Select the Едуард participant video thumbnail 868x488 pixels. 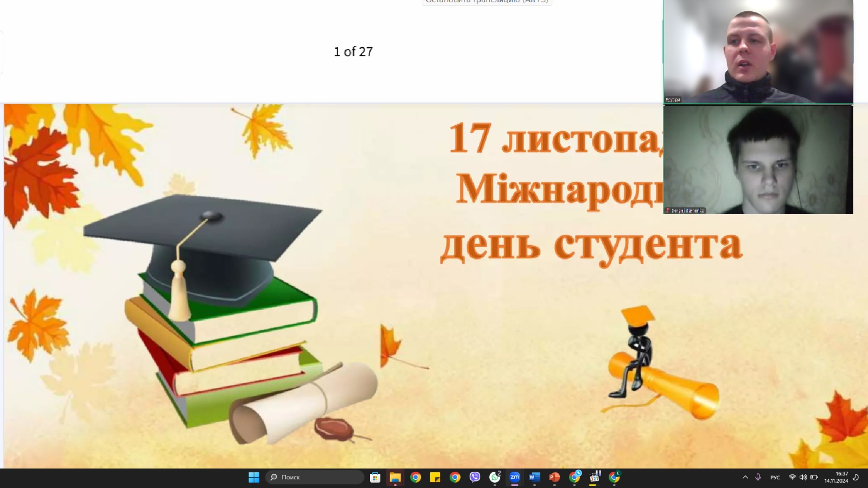tap(758, 52)
